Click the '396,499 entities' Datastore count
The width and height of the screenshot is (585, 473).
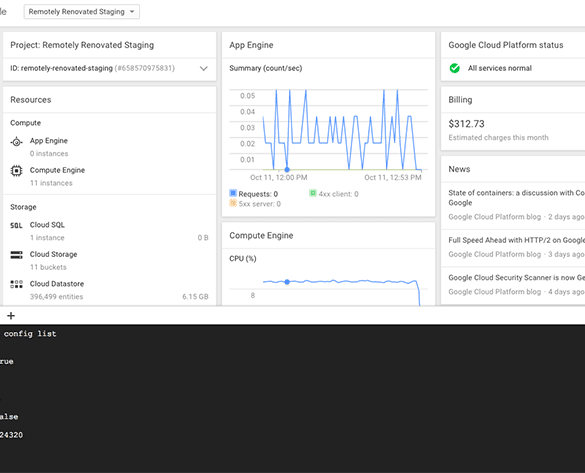[x=56, y=297]
